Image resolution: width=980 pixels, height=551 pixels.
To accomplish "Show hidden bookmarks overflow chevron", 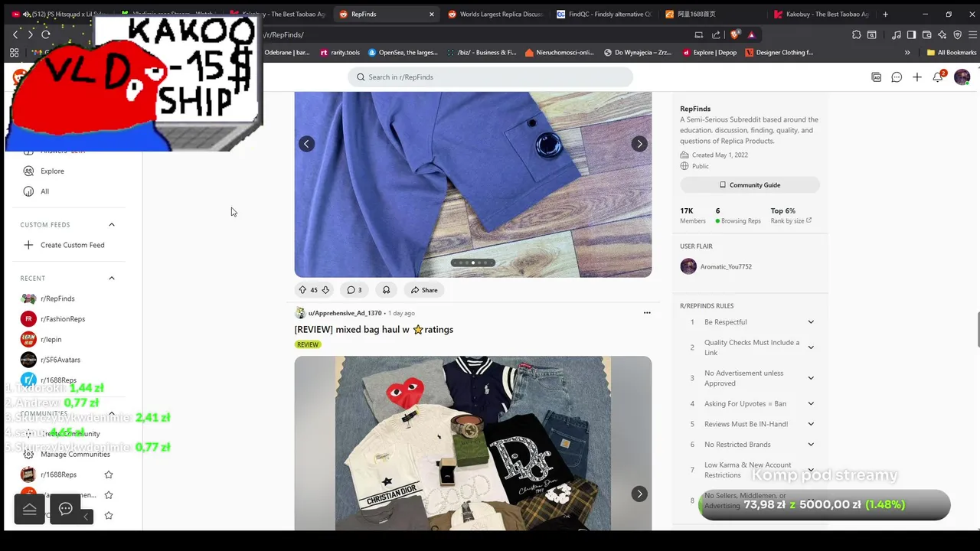I will coord(907,53).
